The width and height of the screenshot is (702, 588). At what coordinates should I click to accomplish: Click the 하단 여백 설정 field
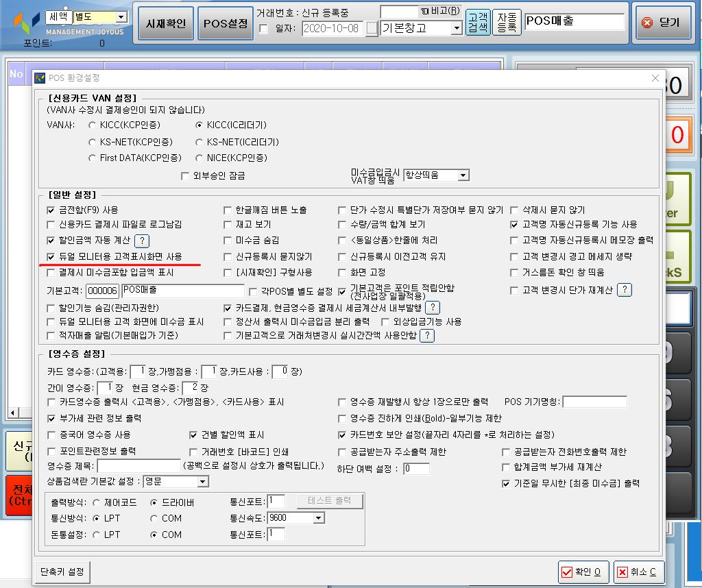[x=416, y=469]
